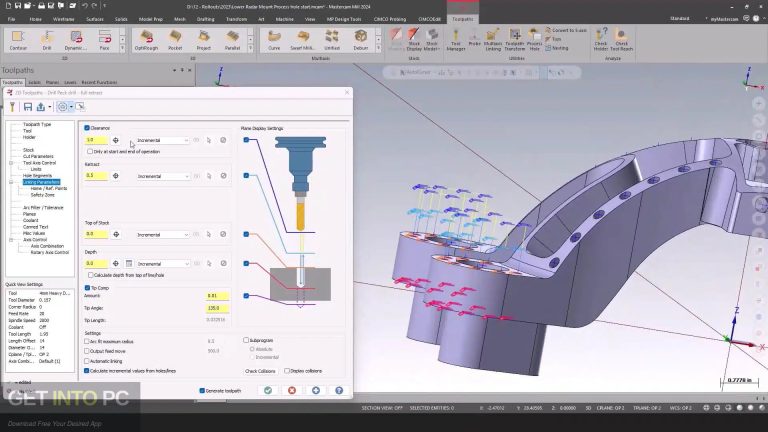Open the Machine ribbon tab
768x432 pixels.
coord(284,19)
